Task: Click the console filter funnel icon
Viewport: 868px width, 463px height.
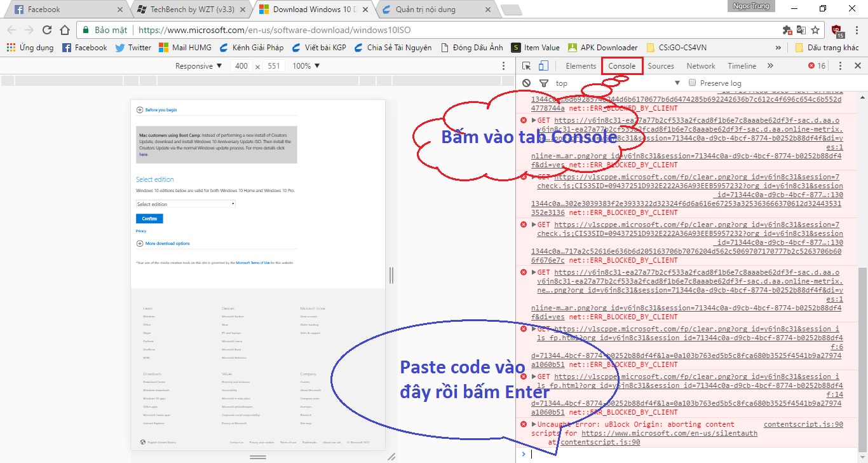Action: [543, 83]
